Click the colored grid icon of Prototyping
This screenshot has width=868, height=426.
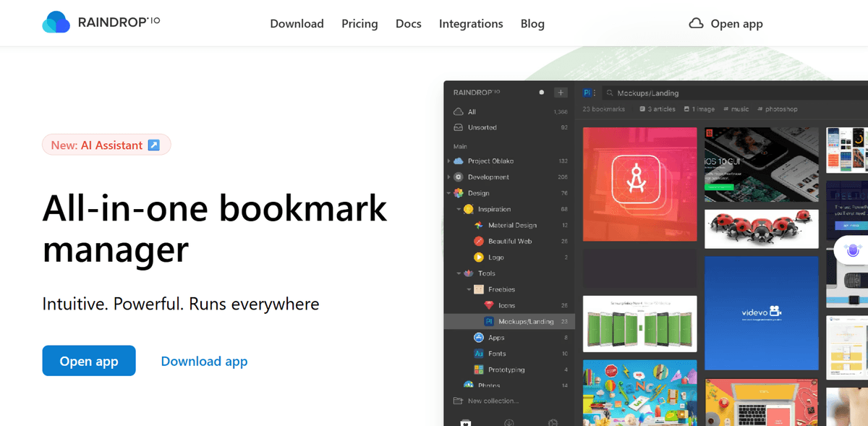point(478,370)
